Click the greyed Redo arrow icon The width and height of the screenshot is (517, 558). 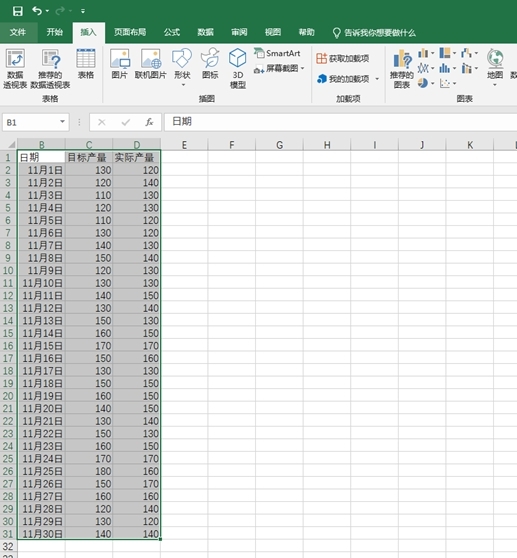pyautogui.click(x=60, y=11)
